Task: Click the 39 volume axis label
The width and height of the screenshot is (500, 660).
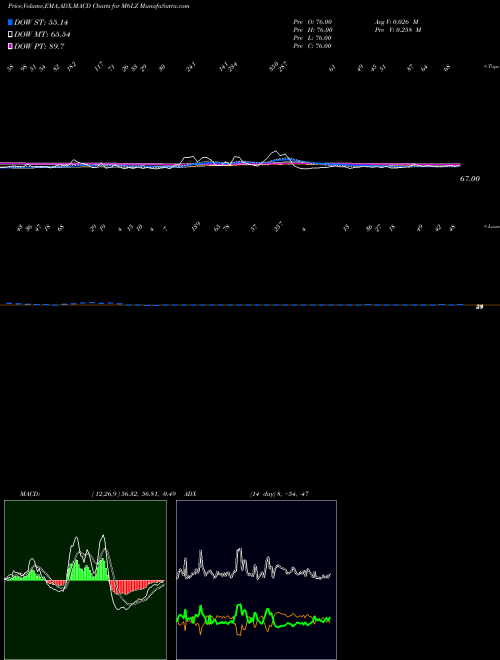Action: coord(479,307)
